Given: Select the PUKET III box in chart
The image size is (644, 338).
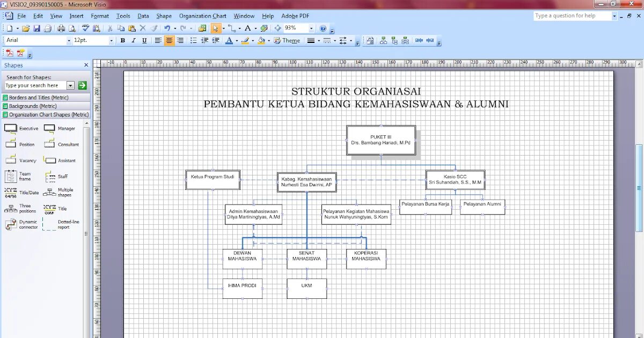Looking at the screenshot, I should tap(381, 141).
